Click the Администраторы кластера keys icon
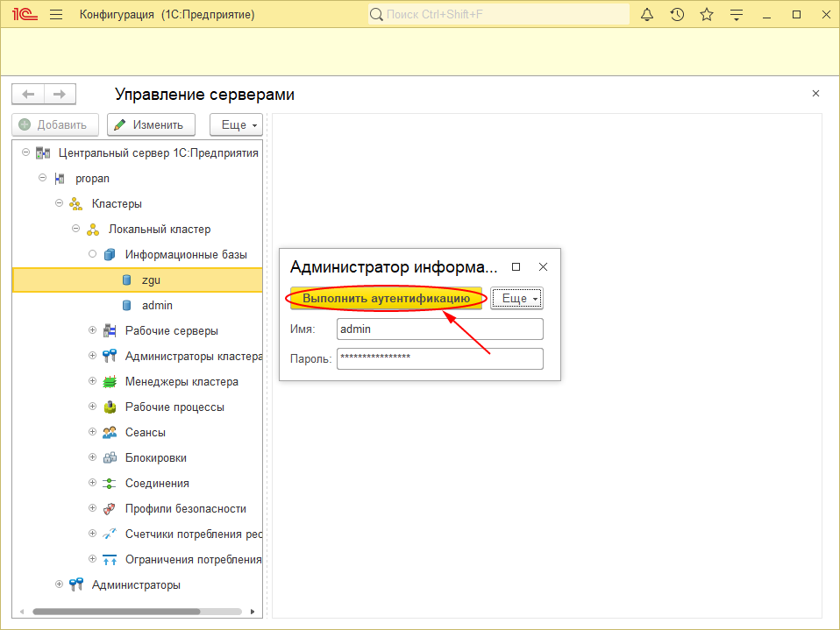 110,356
